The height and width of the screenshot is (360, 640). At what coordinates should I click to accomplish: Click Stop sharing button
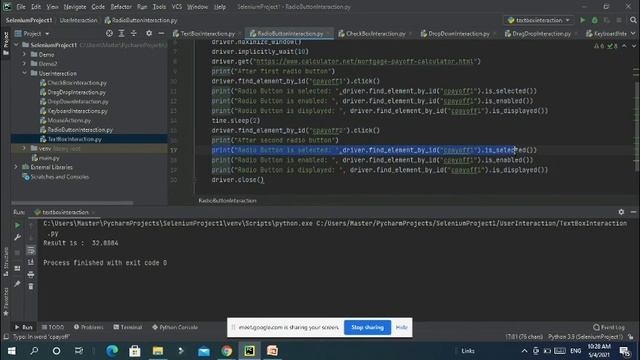pyautogui.click(x=367, y=327)
